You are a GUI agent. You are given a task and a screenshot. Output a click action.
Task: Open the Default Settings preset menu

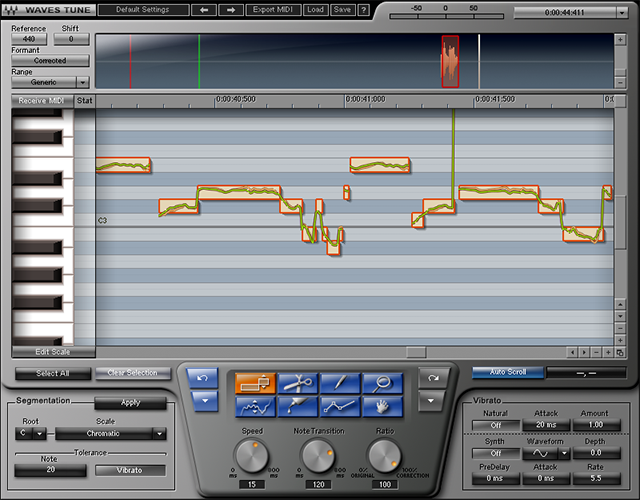click(143, 10)
